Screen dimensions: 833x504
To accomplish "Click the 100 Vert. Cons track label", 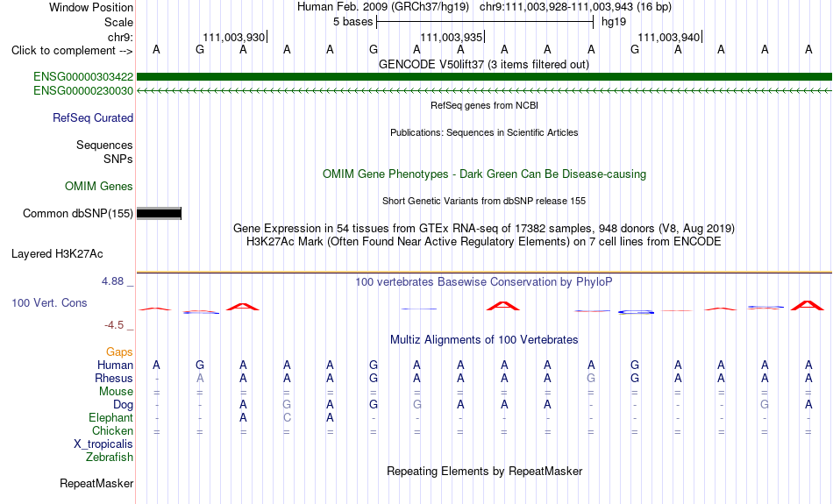I will click(x=49, y=302).
